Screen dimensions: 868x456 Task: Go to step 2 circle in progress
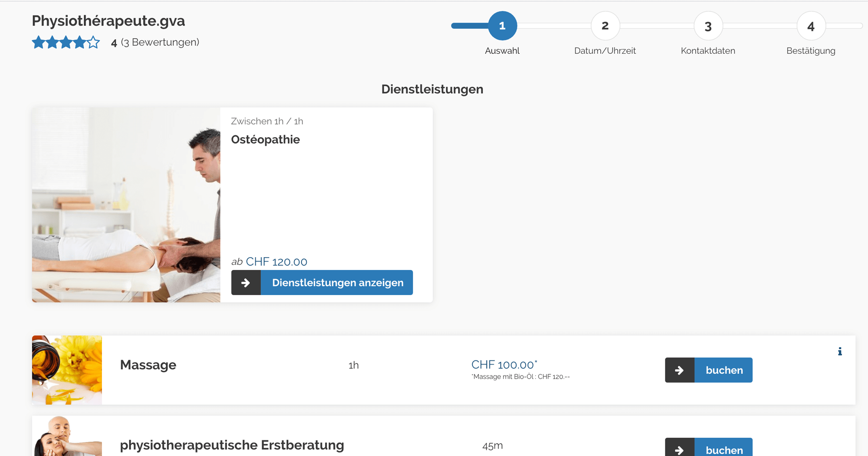(605, 26)
